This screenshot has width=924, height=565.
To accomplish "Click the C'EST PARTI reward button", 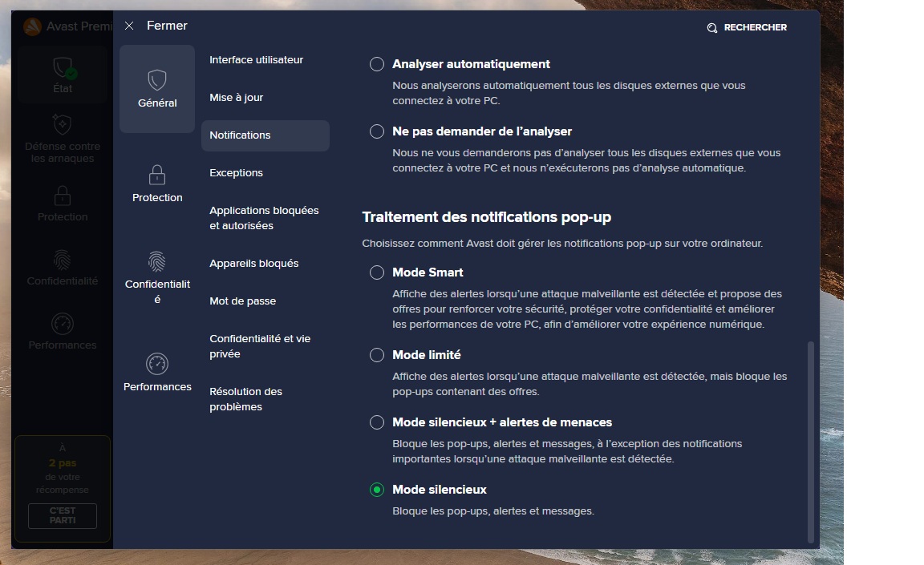I will click(63, 515).
